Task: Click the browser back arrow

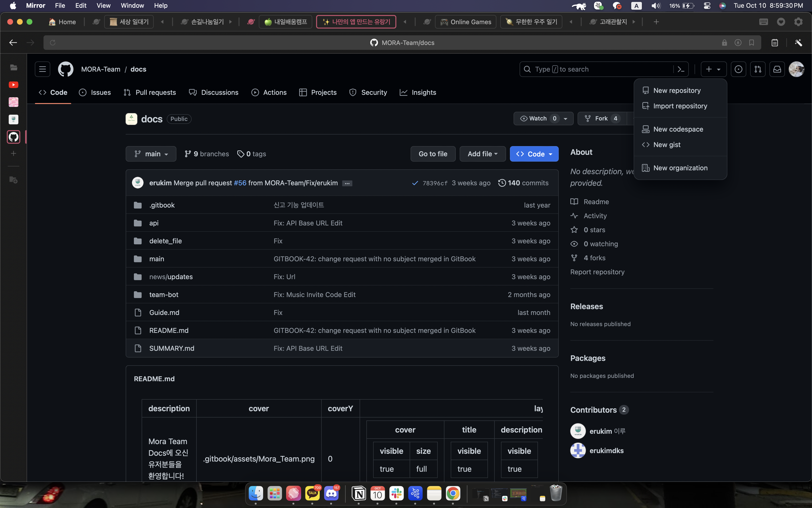Action: click(x=13, y=43)
